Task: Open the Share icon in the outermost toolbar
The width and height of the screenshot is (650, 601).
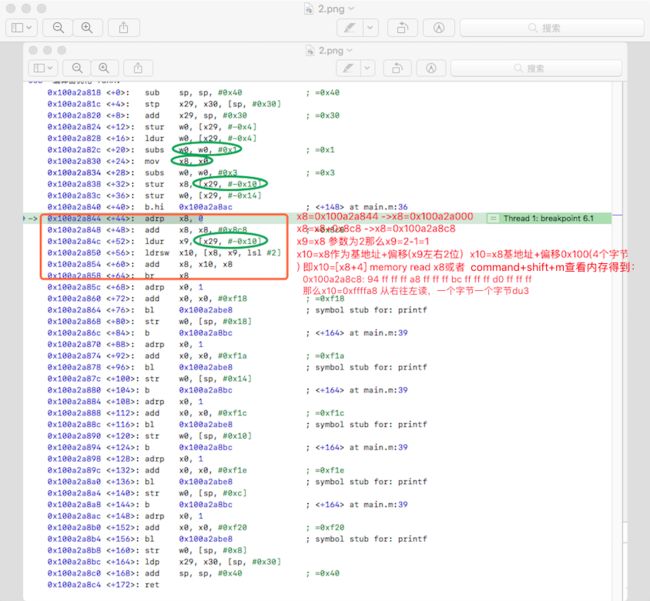Action: (x=124, y=28)
